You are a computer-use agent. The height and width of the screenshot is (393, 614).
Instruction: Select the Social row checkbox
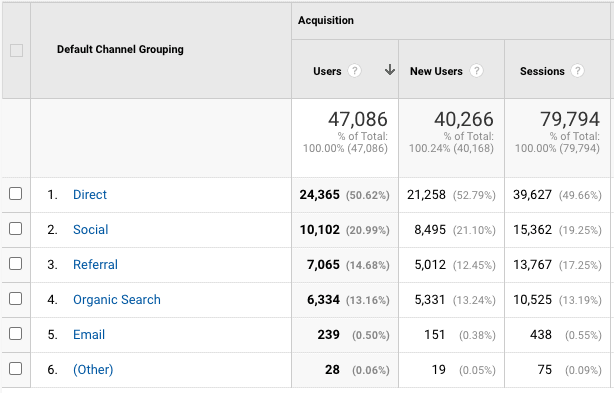15,228
